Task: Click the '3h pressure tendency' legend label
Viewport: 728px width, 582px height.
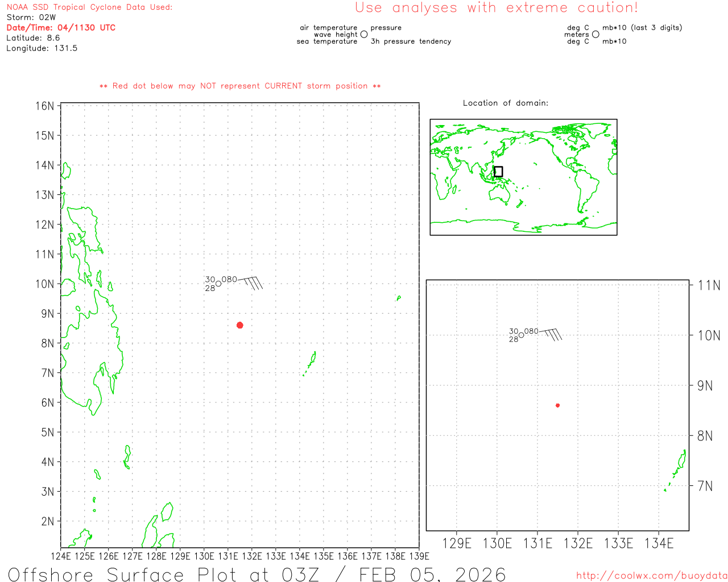Action: pos(411,41)
